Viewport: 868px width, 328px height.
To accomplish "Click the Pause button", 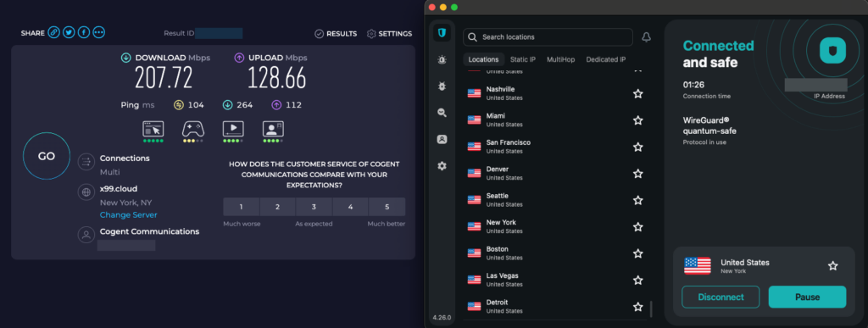I will click(x=807, y=297).
